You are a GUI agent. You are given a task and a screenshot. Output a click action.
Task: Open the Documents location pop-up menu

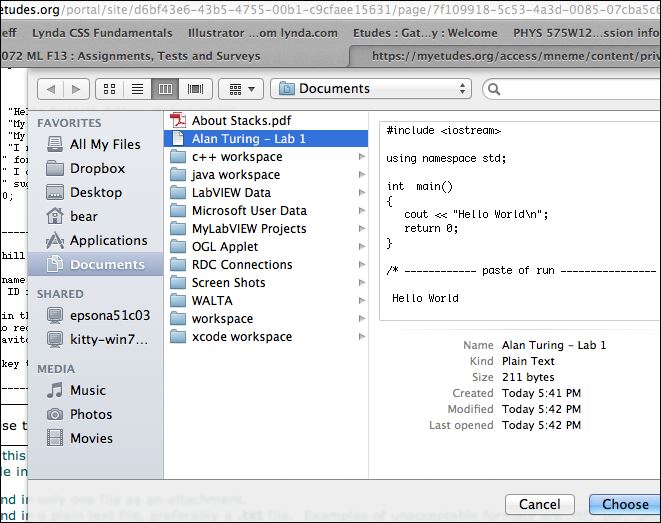[371, 89]
